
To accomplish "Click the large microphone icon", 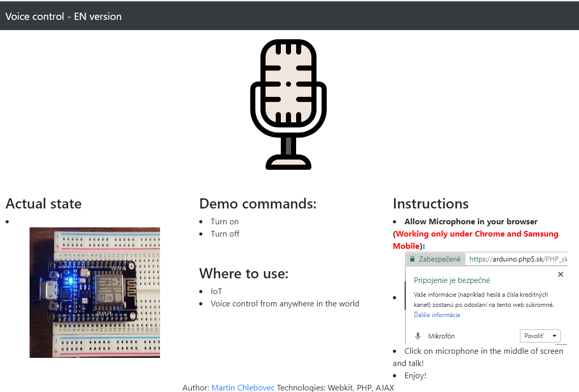I will click(288, 102).
